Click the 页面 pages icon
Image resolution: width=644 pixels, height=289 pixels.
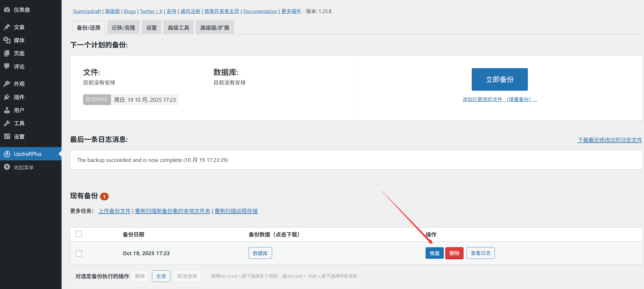pyautogui.click(x=7, y=53)
